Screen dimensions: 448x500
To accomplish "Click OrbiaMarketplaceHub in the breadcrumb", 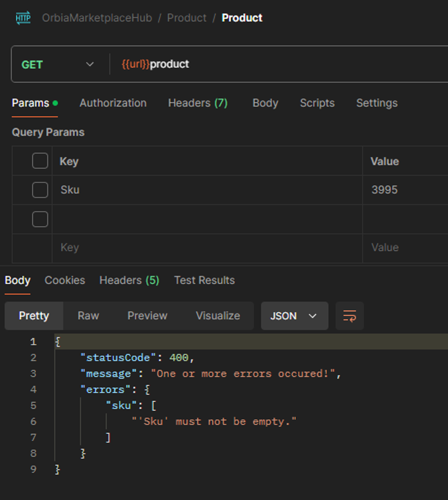I will point(97,18).
